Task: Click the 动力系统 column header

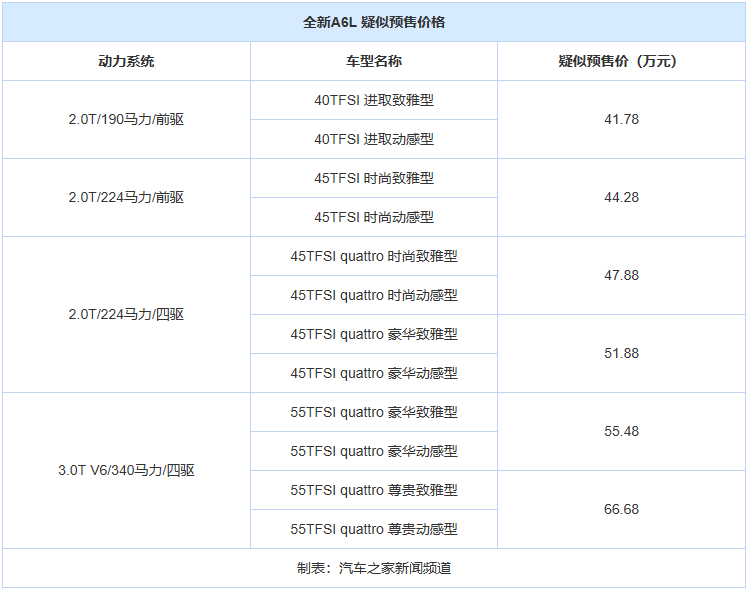Action: pyautogui.click(x=126, y=61)
